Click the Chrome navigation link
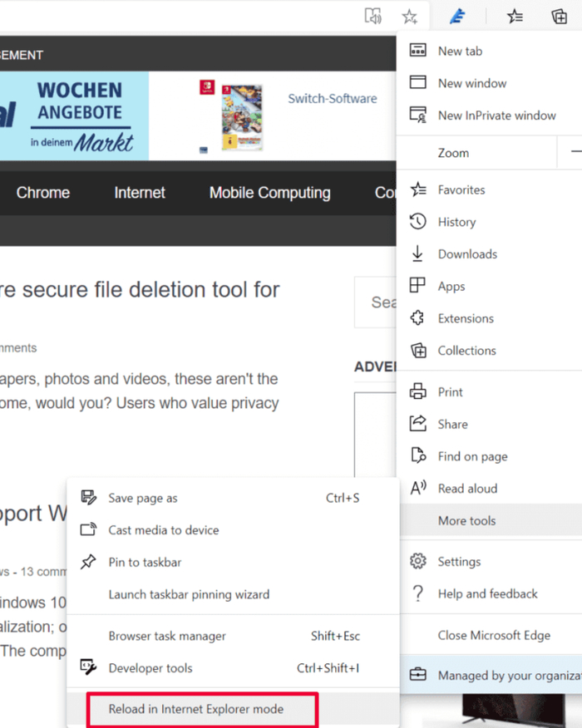This screenshot has width=582, height=728. tap(43, 193)
